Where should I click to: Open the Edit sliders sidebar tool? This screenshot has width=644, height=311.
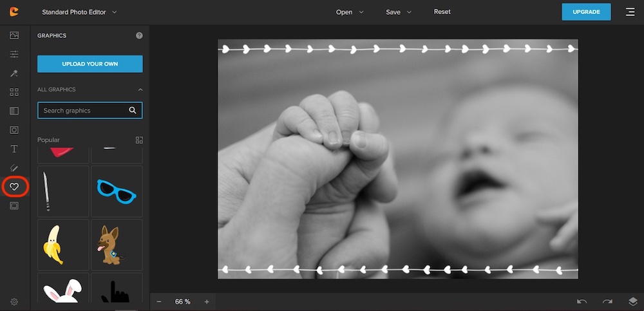(x=14, y=54)
